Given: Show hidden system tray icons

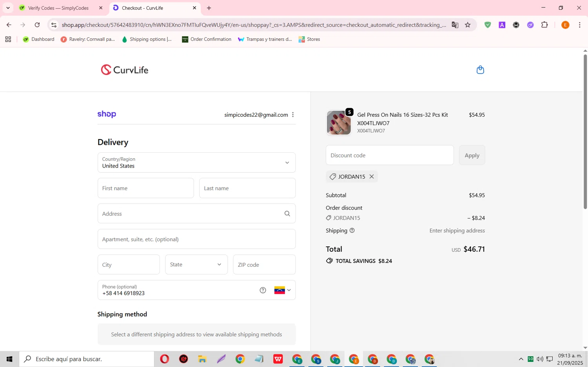Looking at the screenshot, I should [521, 359].
